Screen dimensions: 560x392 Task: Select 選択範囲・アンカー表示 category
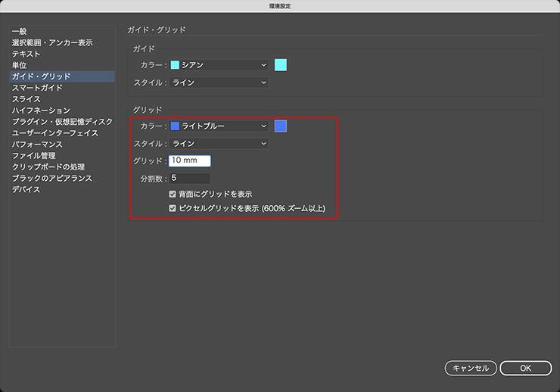pyautogui.click(x=52, y=43)
